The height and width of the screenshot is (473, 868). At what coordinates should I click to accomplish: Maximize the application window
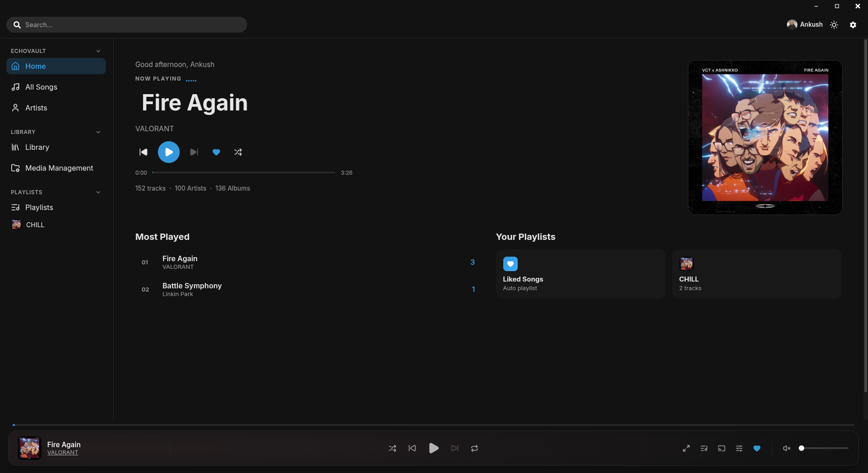click(x=837, y=6)
